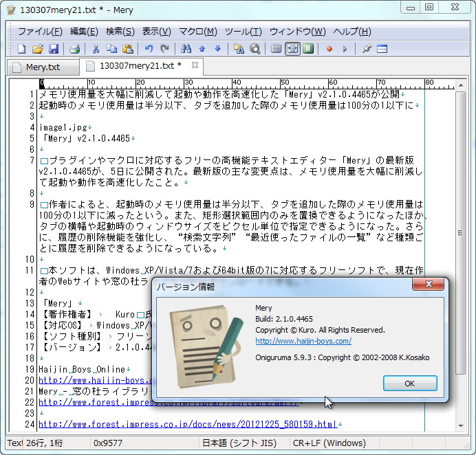
Task: Click Mery mascot image in dialog
Action: [206, 347]
